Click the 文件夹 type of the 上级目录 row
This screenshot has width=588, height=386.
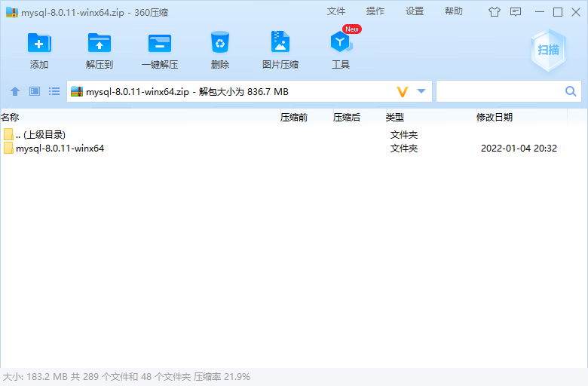click(404, 135)
